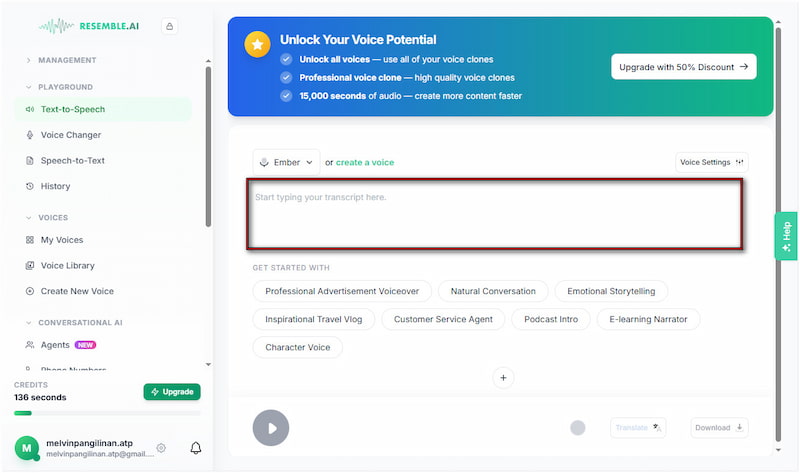This screenshot has height=473, width=800.
Task: Open the Ember voice dropdown
Action: (286, 162)
